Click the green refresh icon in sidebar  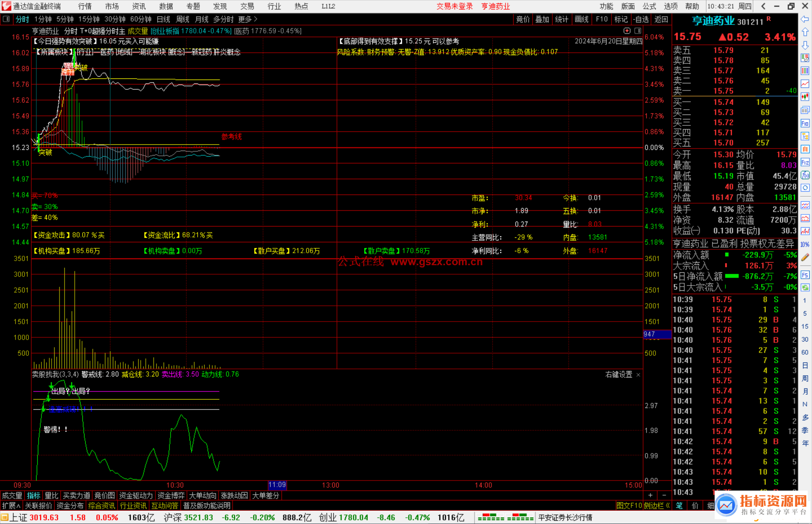[805, 288]
